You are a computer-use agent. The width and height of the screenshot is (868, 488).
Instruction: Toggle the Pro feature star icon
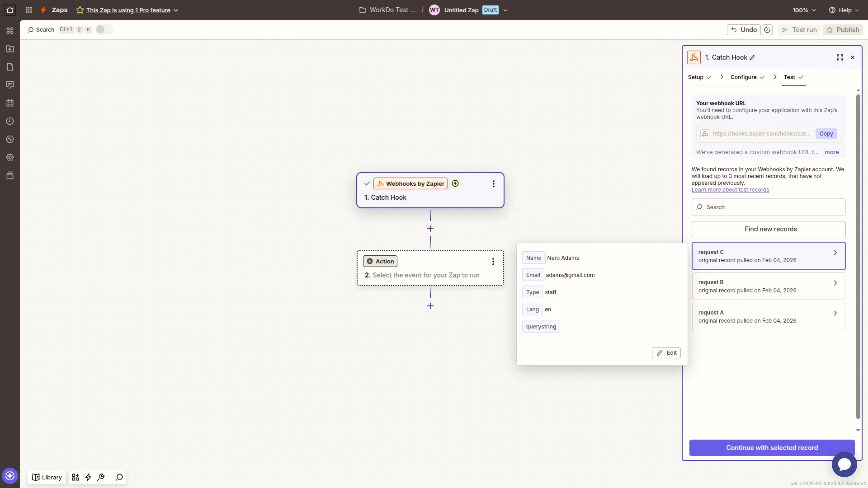80,10
